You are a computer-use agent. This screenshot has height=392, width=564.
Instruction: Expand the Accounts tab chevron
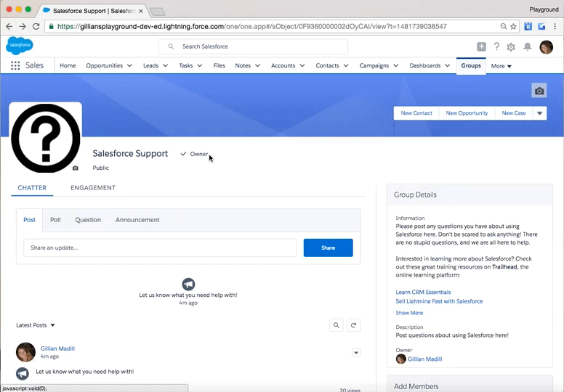coord(302,65)
